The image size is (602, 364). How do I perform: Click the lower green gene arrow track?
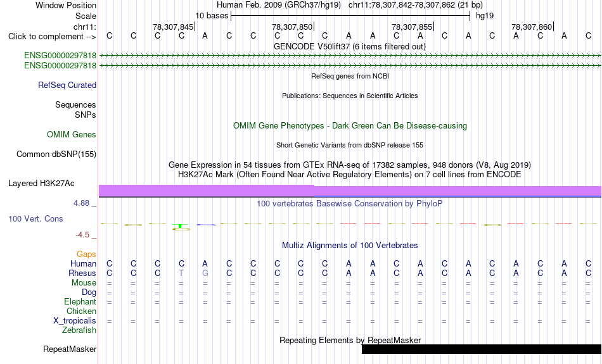[x=350, y=66]
